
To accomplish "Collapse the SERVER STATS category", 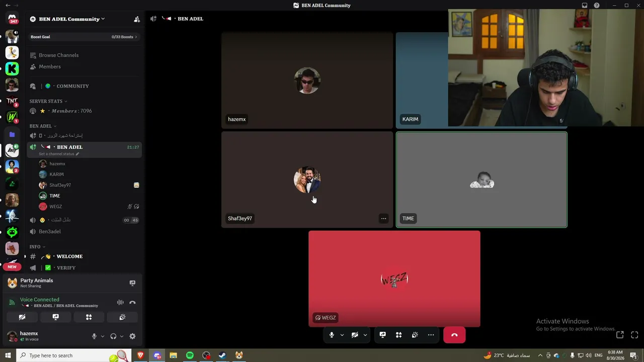I will [x=48, y=101].
